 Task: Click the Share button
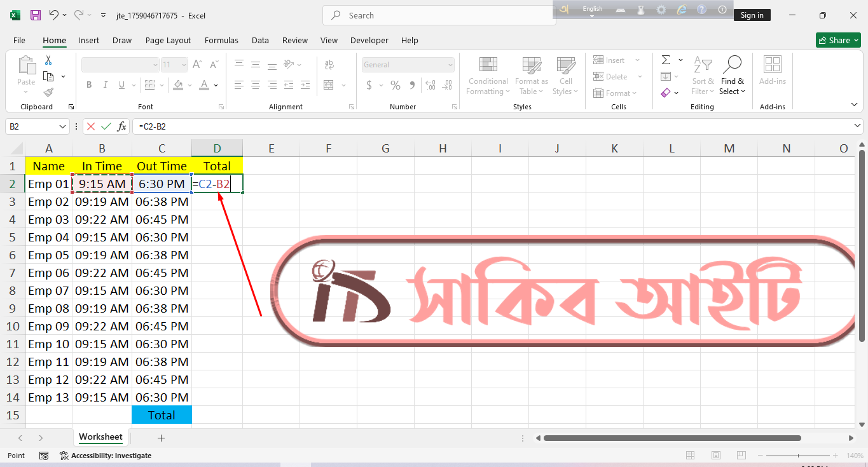click(x=837, y=40)
